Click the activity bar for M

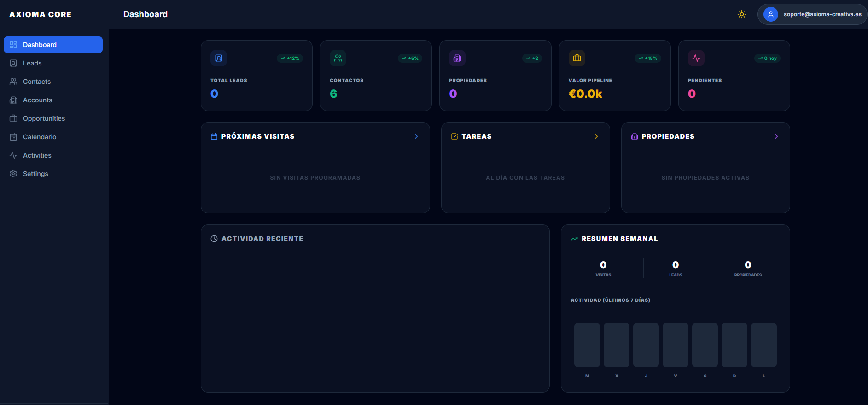pyautogui.click(x=587, y=345)
